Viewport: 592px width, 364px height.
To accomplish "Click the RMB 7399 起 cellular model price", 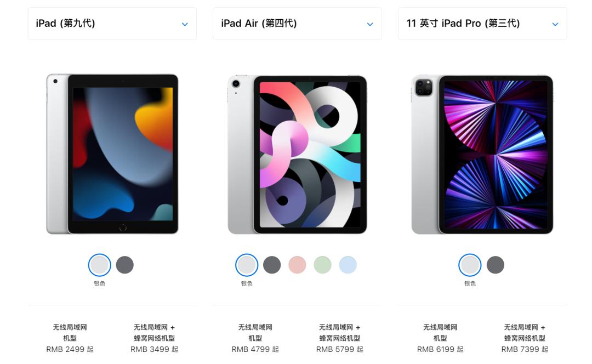I will 525,349.
